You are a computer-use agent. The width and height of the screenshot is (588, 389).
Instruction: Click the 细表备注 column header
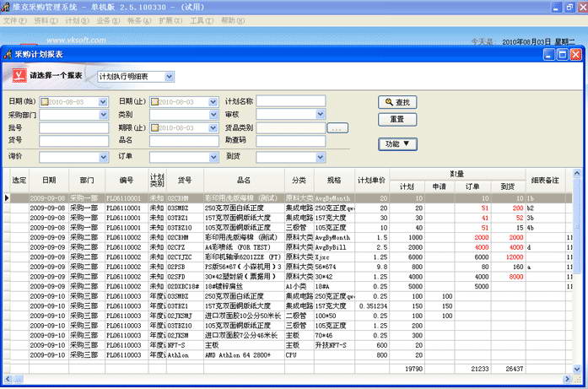(545, 181)
